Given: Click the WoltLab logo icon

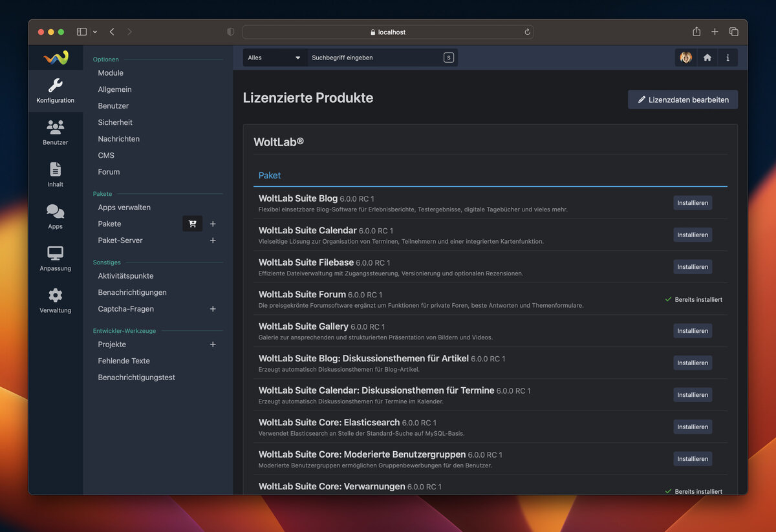Looking at the screenshot, I should tap(56, 58).
